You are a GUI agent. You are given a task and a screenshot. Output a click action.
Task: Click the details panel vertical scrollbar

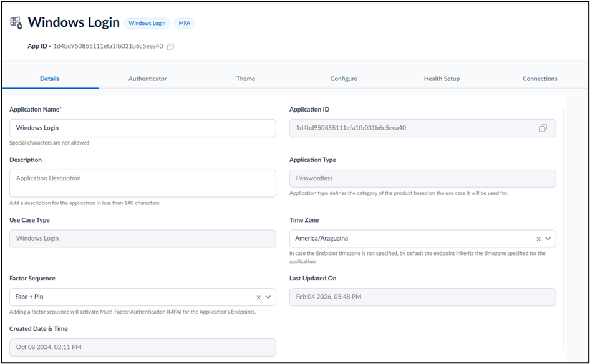[x=563, y=228]
